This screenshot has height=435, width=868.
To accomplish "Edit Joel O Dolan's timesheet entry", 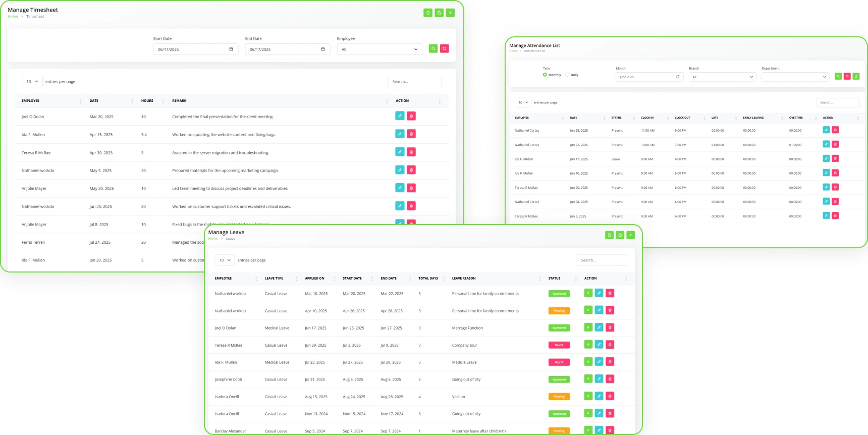I will coord(400,116).
